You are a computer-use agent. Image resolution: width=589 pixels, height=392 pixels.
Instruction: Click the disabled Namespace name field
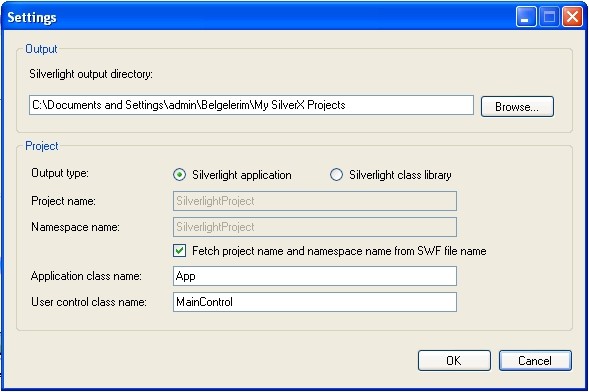click(x=315, y=227)
